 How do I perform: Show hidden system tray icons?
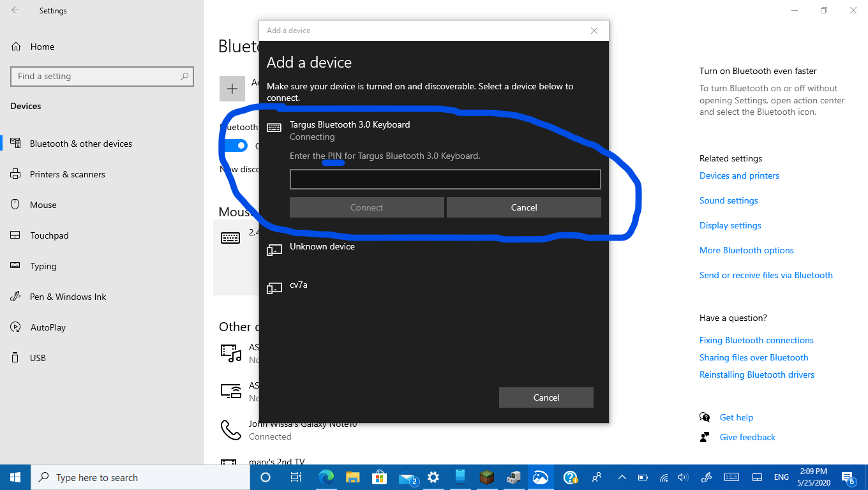tap(622, 477)
